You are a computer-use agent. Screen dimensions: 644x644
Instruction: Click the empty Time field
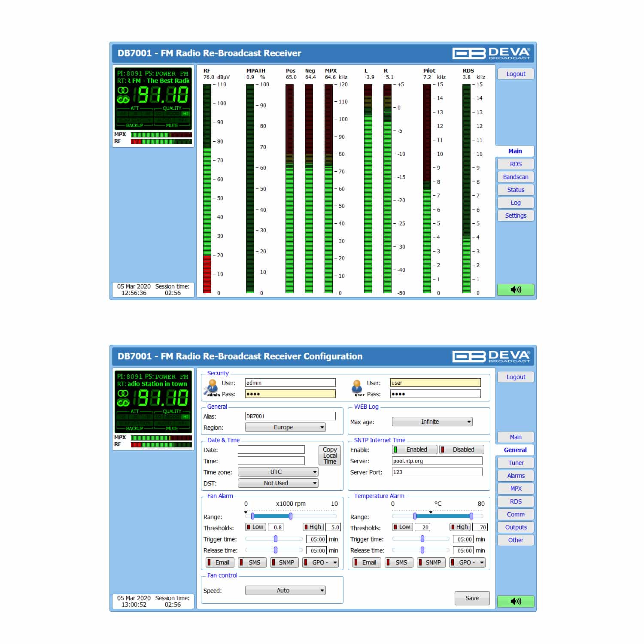[x=271, y=461]
